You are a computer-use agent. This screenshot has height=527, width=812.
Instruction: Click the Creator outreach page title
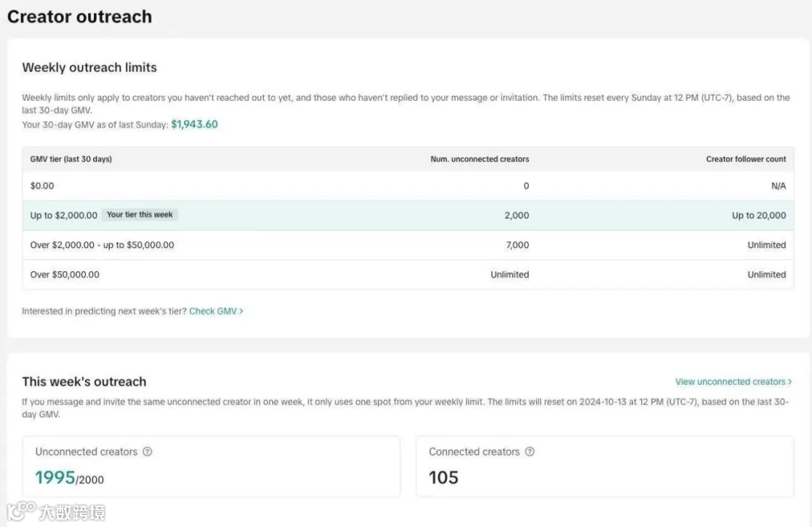(80, 17)
